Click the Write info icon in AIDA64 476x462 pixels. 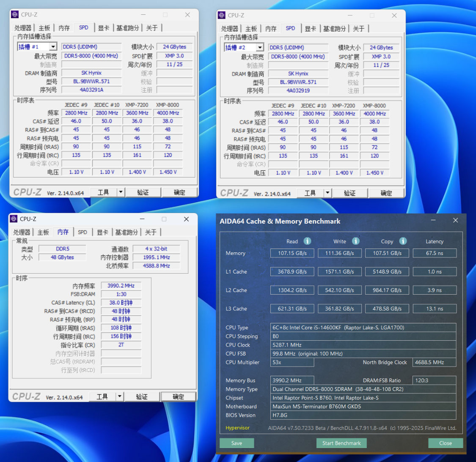tap(355, 241)
